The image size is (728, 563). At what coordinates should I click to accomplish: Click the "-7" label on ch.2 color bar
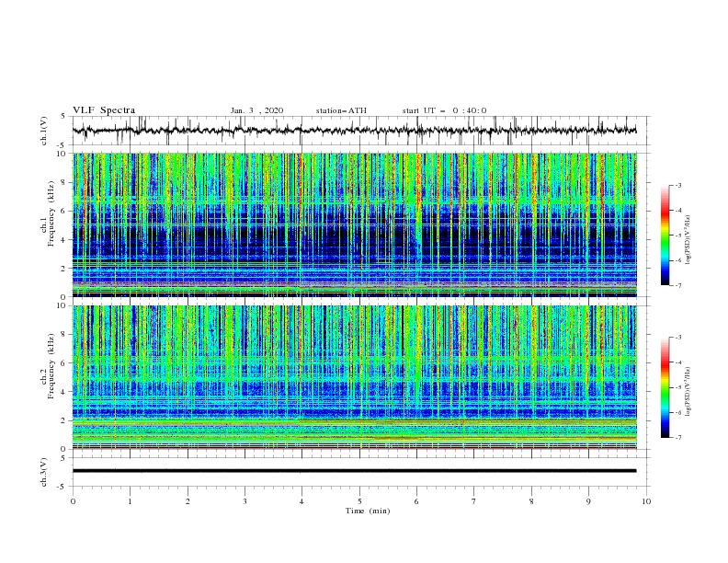(678, 437)
